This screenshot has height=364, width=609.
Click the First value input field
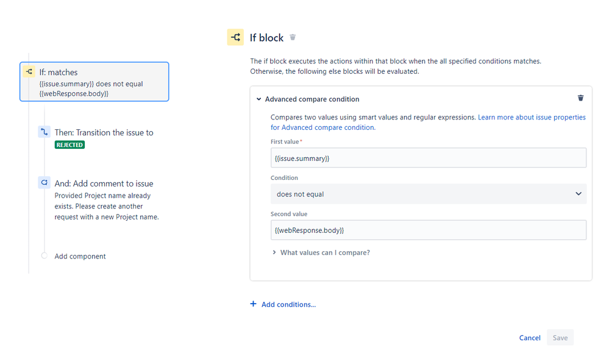tap(429, 158)
